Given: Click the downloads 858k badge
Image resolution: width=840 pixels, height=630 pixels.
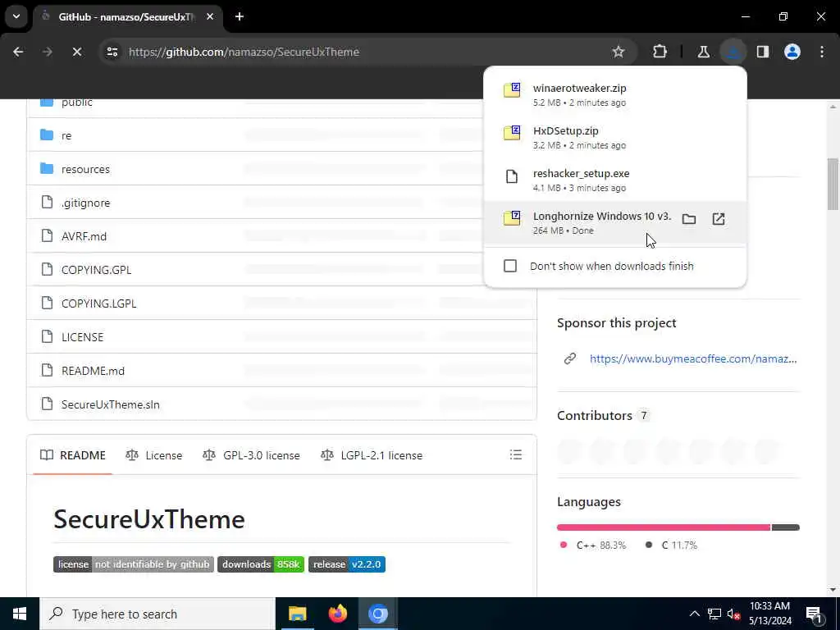Looking at the screenshot, I should 261,564.
